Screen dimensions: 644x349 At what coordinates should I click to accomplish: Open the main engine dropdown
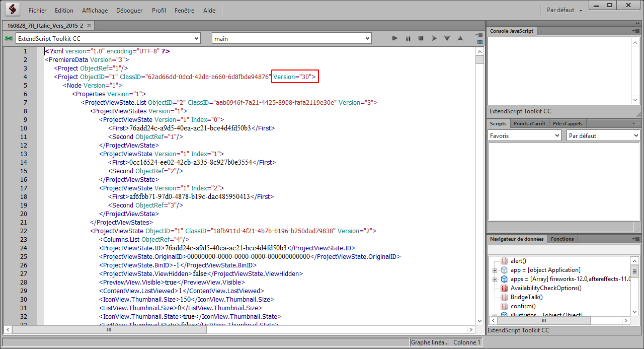click(x=291, y=38)
